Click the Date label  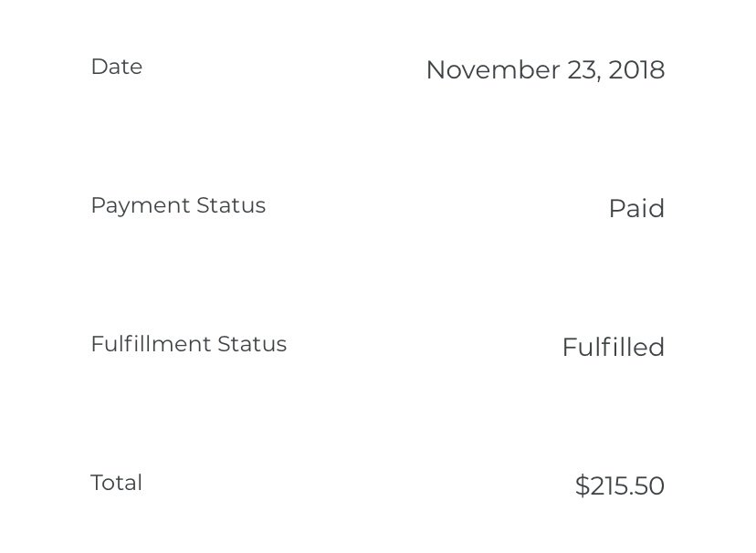click(117, 67)
